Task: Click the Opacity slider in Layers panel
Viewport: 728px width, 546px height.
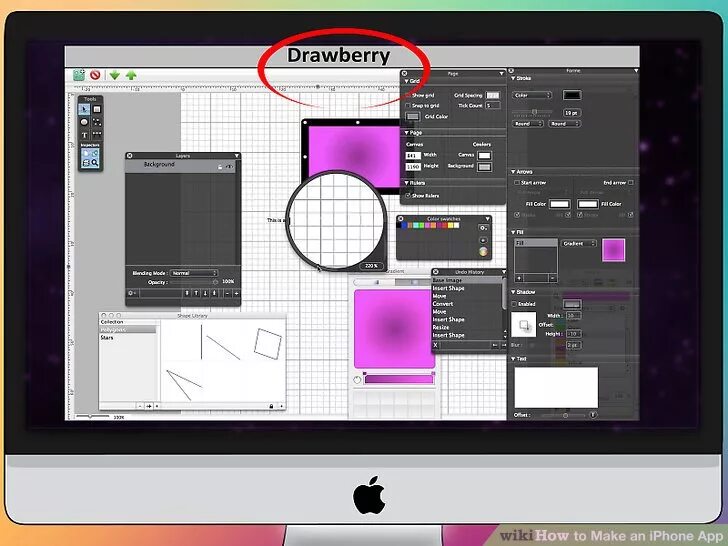Action: (x=194, y=282)
